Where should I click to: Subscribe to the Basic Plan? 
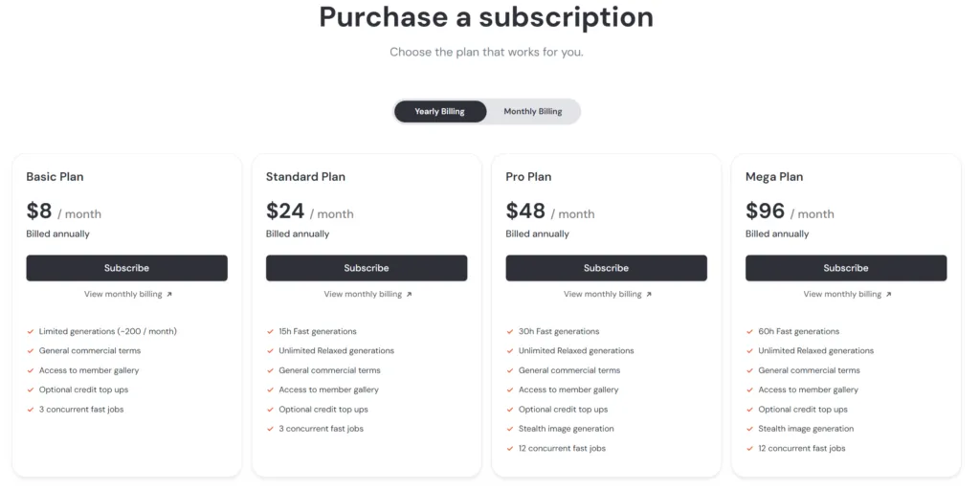point(126,268)
